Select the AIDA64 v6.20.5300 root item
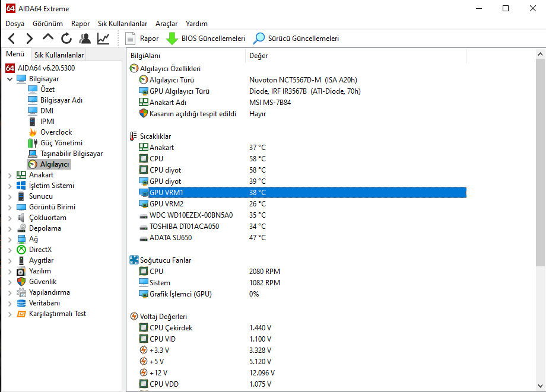The image size is (546, 392). coord(40,68)
